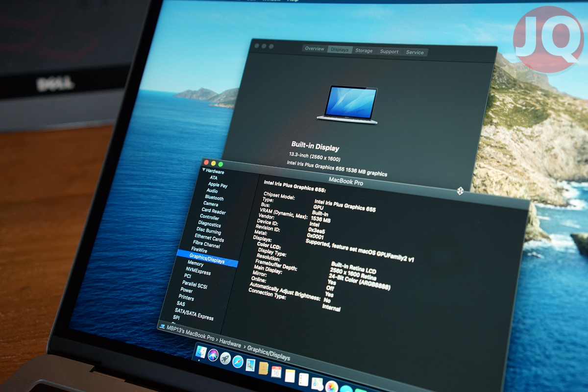
Task: Close the System Information window
Action: coord(206,162)
